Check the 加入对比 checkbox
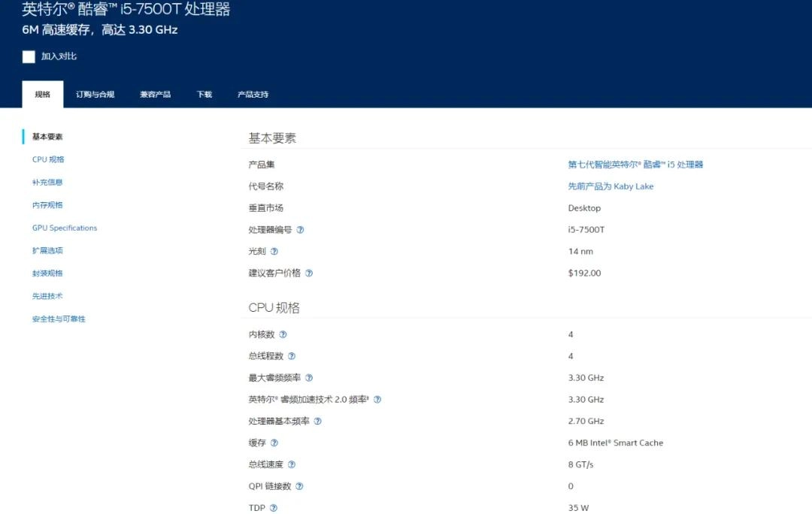Image resolution: width=812 pixels, height=514 pixels. click(29, 56)
